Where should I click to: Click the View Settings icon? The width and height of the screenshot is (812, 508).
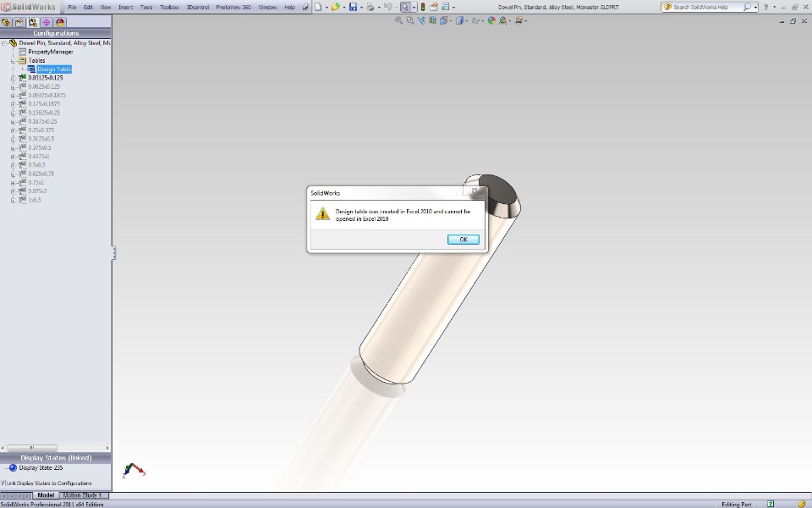pos(518,20)
